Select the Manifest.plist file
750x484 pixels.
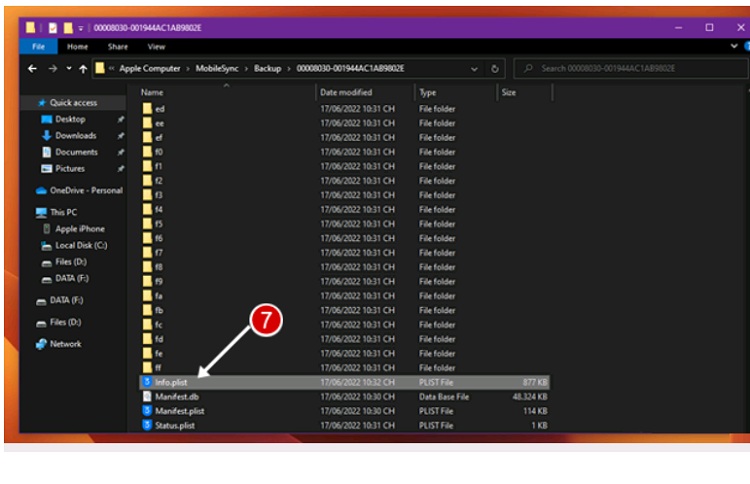(344, 411)
